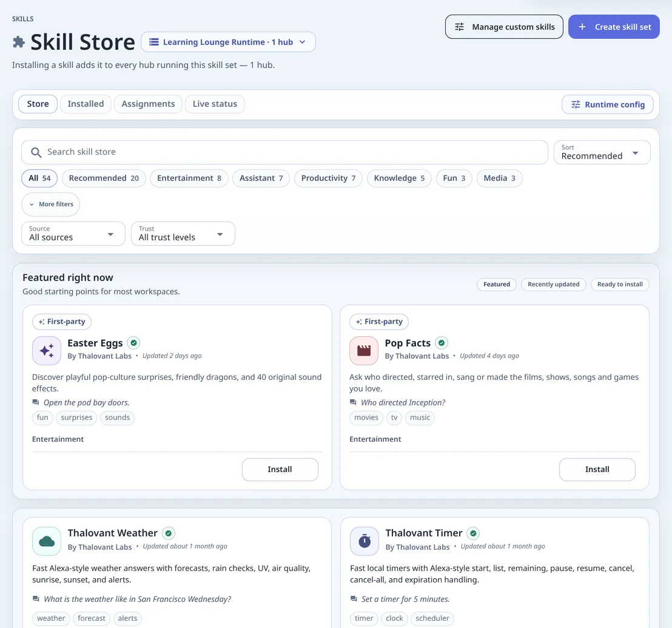Open the Sort Recommended dropdown
Viewport: 672px width, 628px height.
point(602,152)
